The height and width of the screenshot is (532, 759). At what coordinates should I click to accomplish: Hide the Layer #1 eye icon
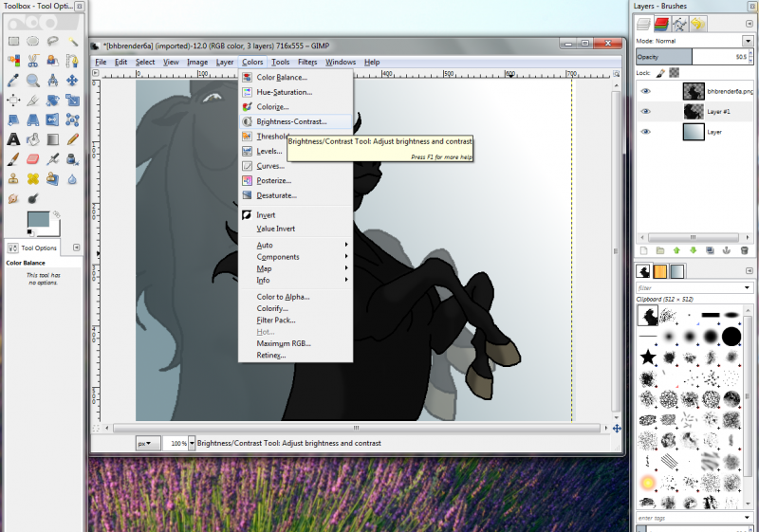pos(646,111)
